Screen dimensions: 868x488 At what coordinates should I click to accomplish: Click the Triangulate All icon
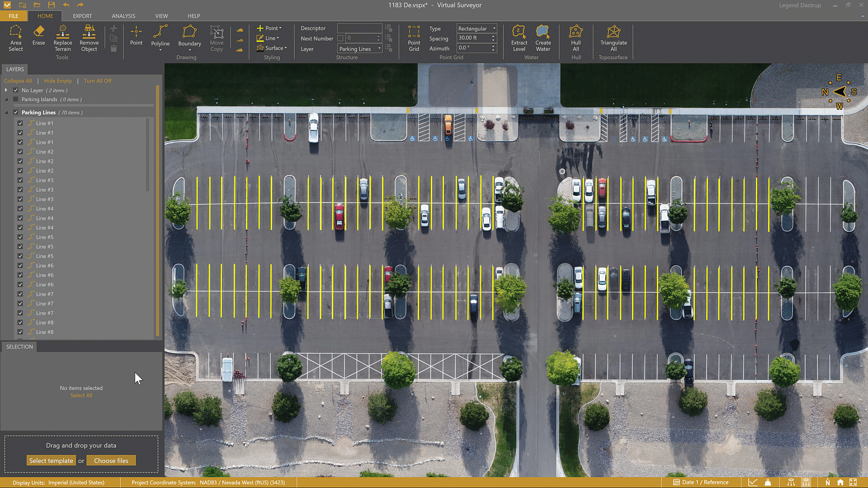pos(613,38)
